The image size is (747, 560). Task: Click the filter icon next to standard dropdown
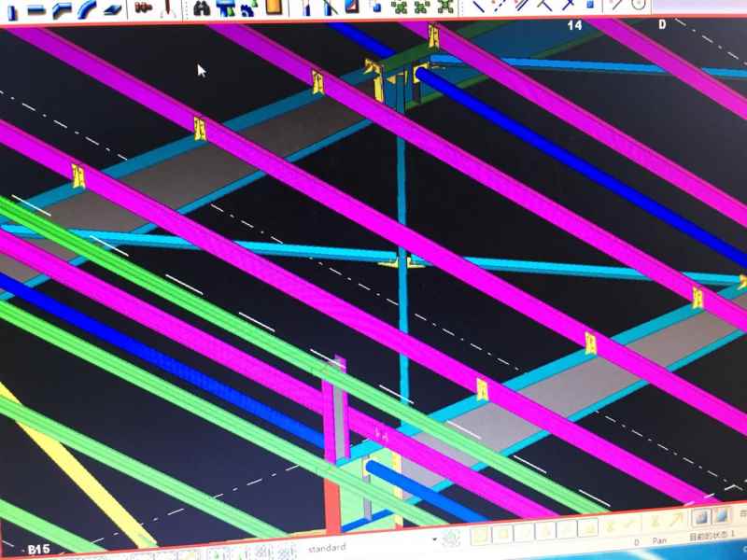coord(451,539)
